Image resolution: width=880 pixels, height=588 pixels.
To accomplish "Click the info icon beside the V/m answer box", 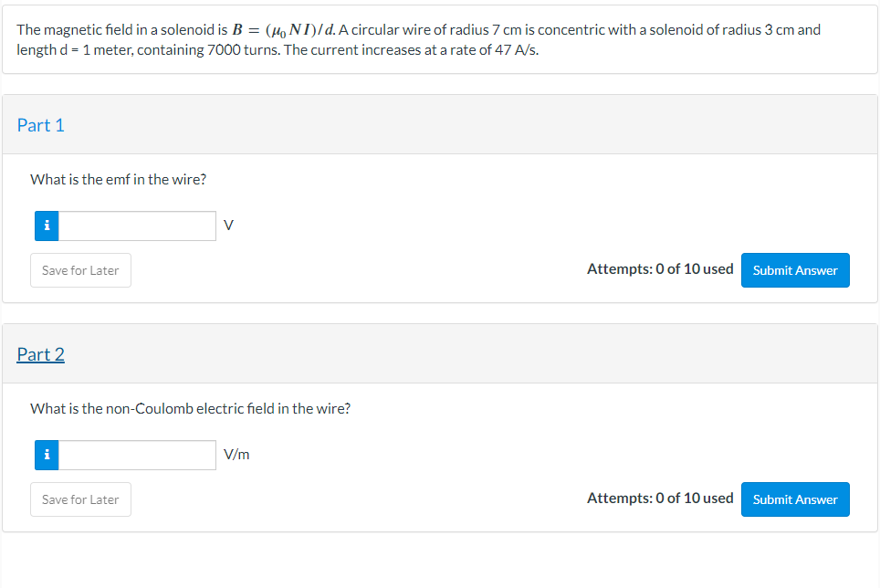I will [x=47, y=456].
